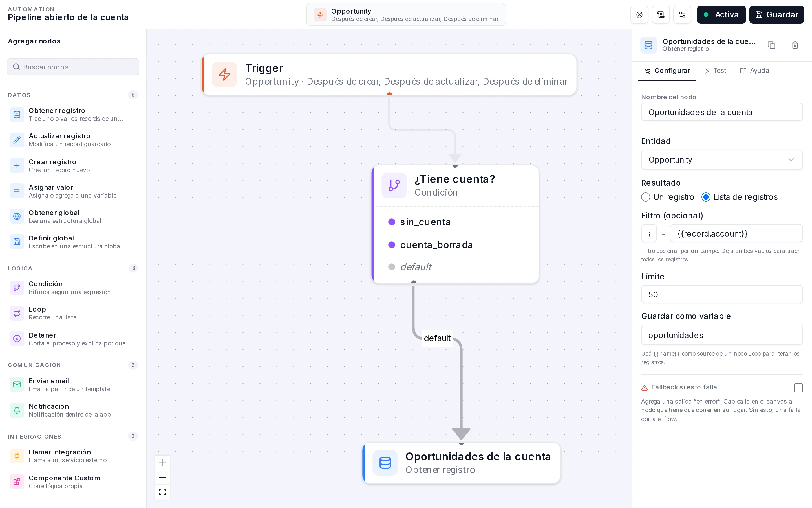812x508 pixels.
Task: Add a Crear registro node
Action: point(73,166)
